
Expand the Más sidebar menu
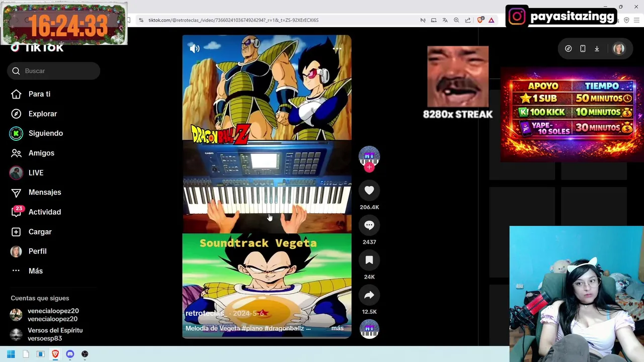point(35,271)
